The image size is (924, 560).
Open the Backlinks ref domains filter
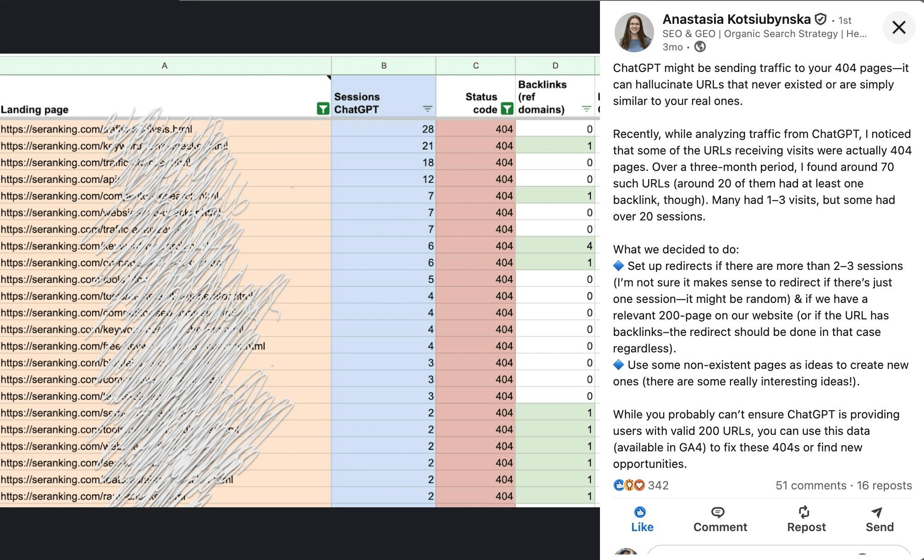(x=586, y=109)
